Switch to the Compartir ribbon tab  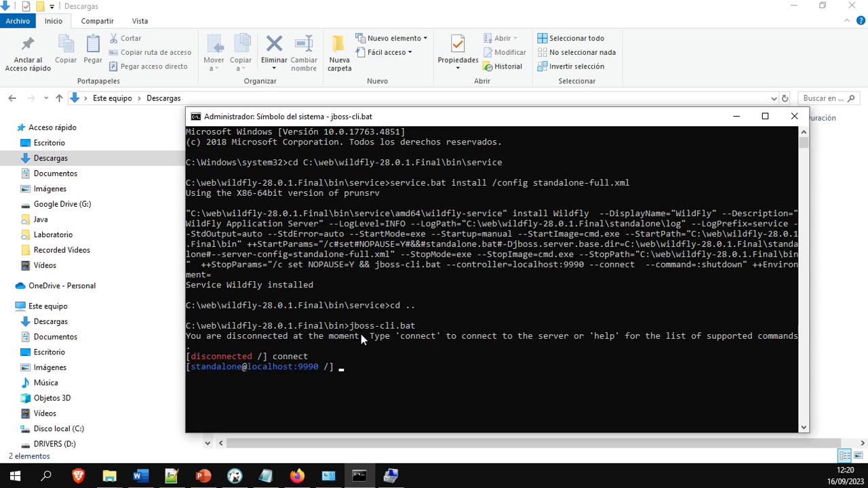[98, 21]
